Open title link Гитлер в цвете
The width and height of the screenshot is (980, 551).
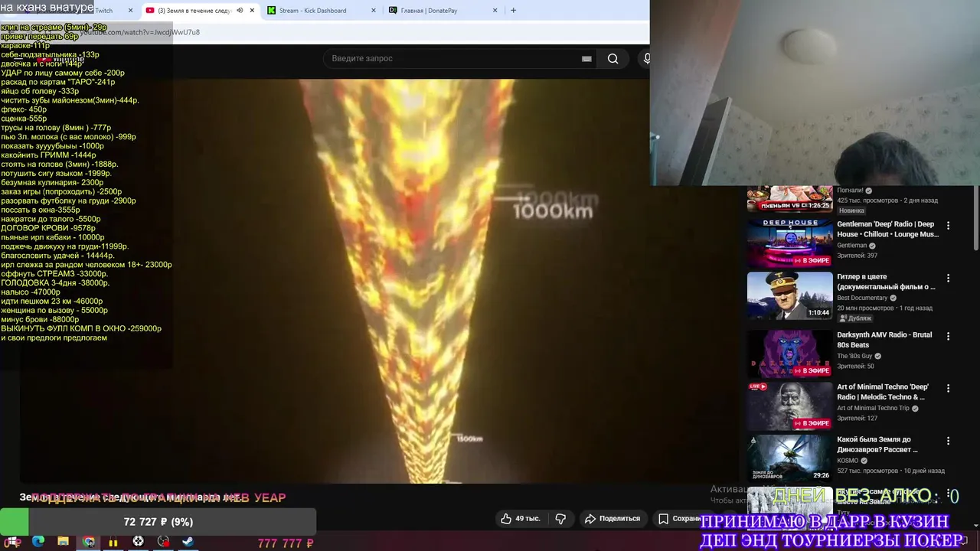coord(886,282)
